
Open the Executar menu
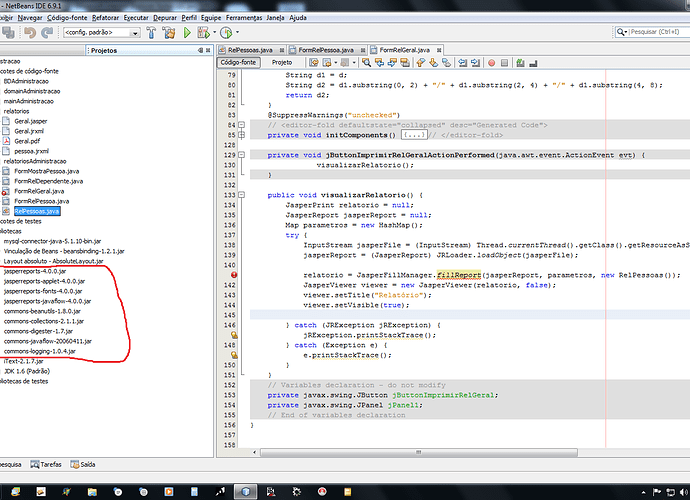point(136,18)
